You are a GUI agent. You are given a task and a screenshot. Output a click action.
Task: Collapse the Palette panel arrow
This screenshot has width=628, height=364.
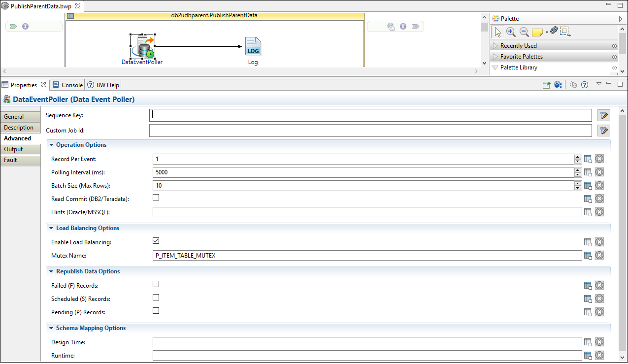(x=621, y=19)
